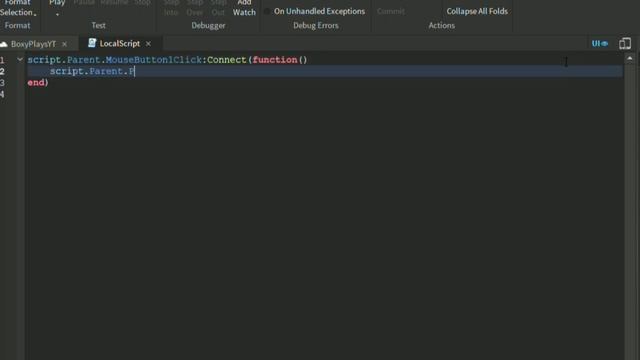Click the Step Into debugger button
Viewport: 640px width, 360px height.
pos(171,8)
